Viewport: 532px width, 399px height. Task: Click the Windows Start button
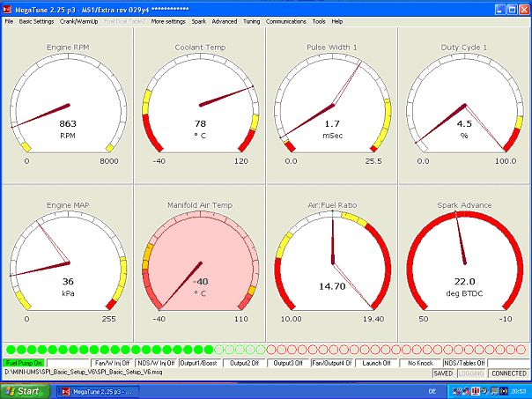coord(24,390)
